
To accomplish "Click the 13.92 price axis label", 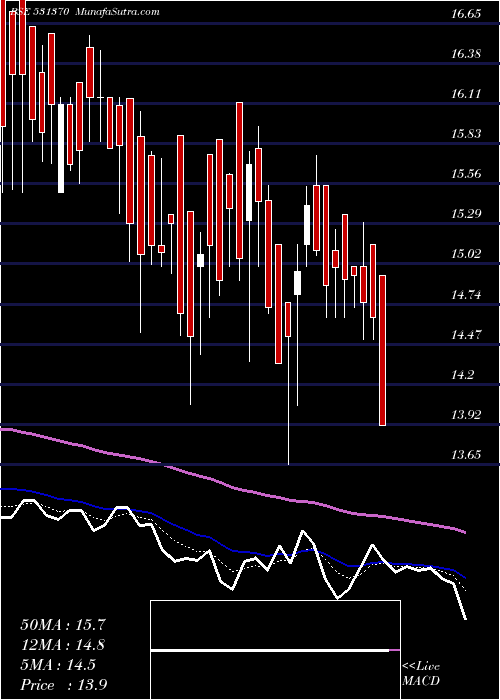I will pos(466,415).
